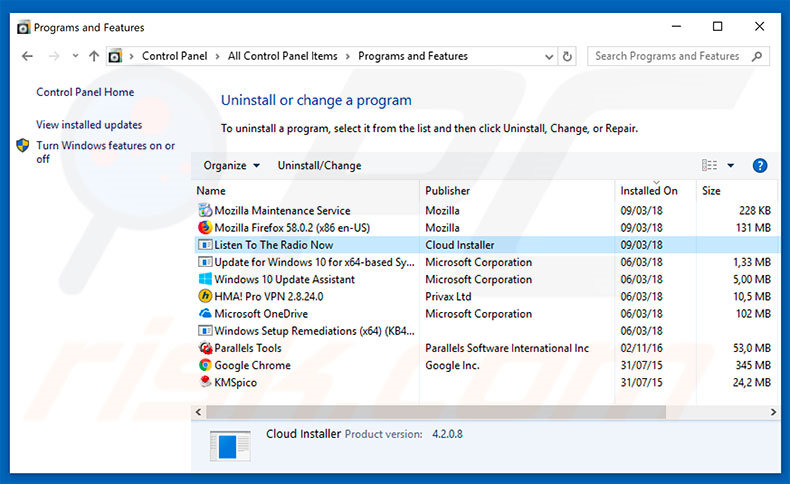Click Parallels Software International Inc cell
790x484 pixels.
pyautogui.click(x=507, y=348)
